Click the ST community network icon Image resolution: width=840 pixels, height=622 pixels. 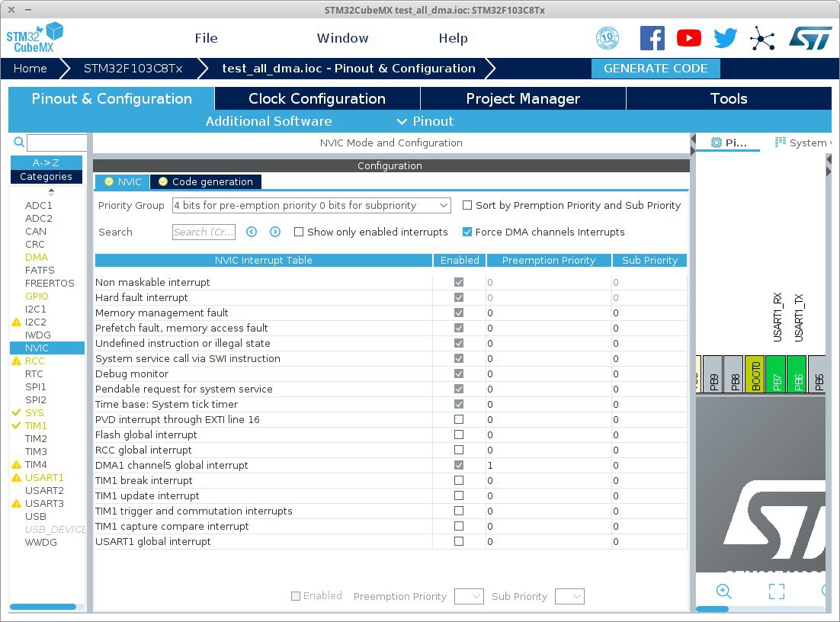[x=761, y=39]
